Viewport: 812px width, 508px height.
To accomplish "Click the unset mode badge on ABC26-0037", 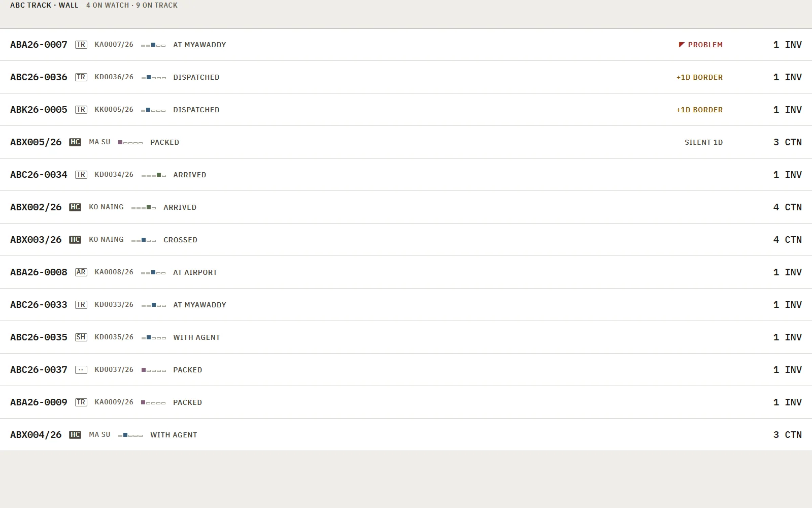I will [x=81, y=370].
